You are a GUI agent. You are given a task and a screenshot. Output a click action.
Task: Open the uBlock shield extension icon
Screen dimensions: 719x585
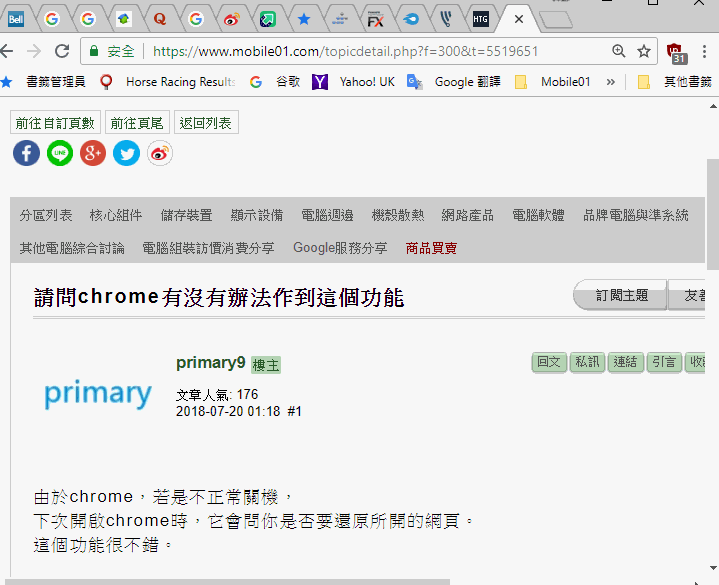676,52
